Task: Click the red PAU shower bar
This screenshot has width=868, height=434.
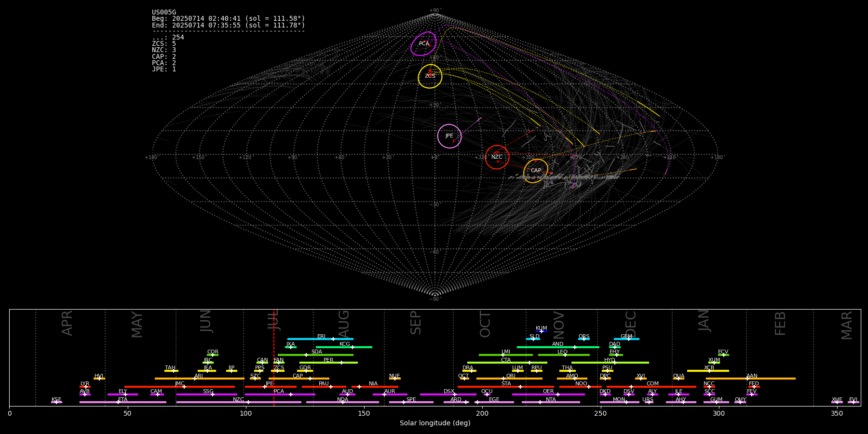Action: tap(324, 387)
